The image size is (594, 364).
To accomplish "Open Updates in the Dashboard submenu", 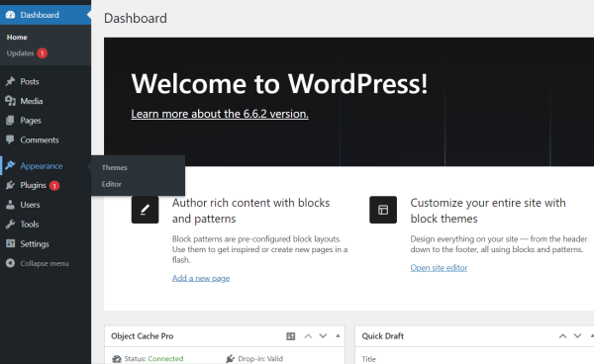I will point(20,53).
